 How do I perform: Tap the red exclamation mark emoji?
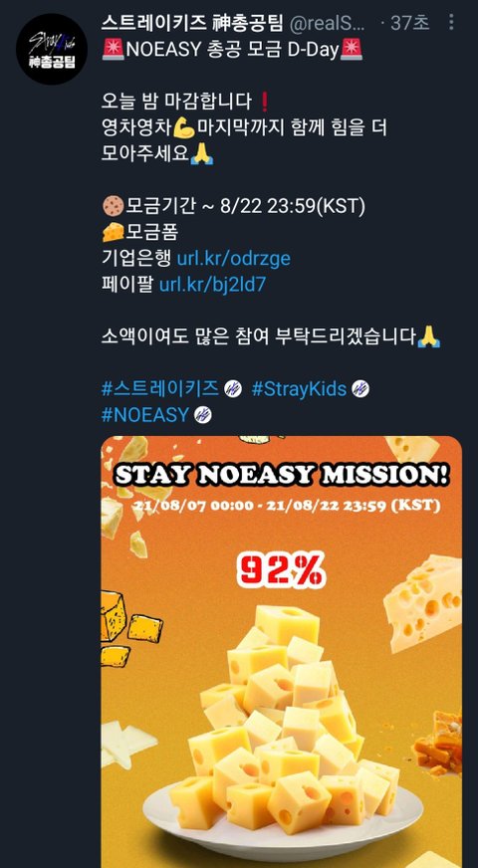coord(264,102)
